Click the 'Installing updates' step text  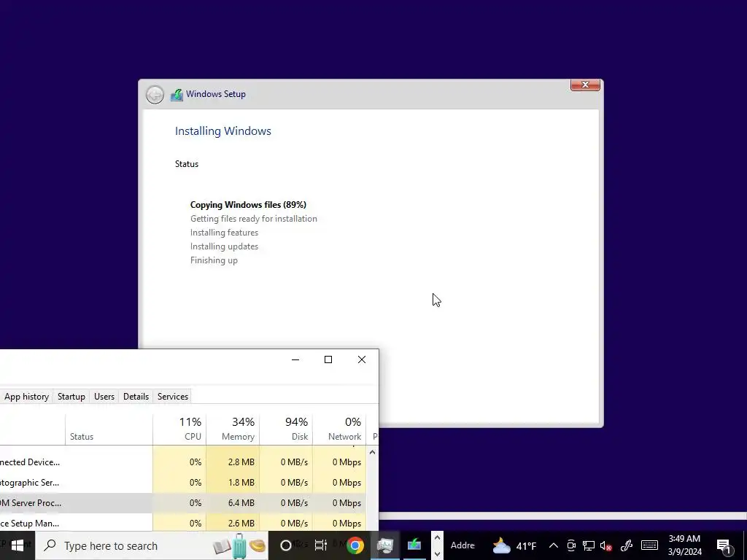click(x=224, y=246)
